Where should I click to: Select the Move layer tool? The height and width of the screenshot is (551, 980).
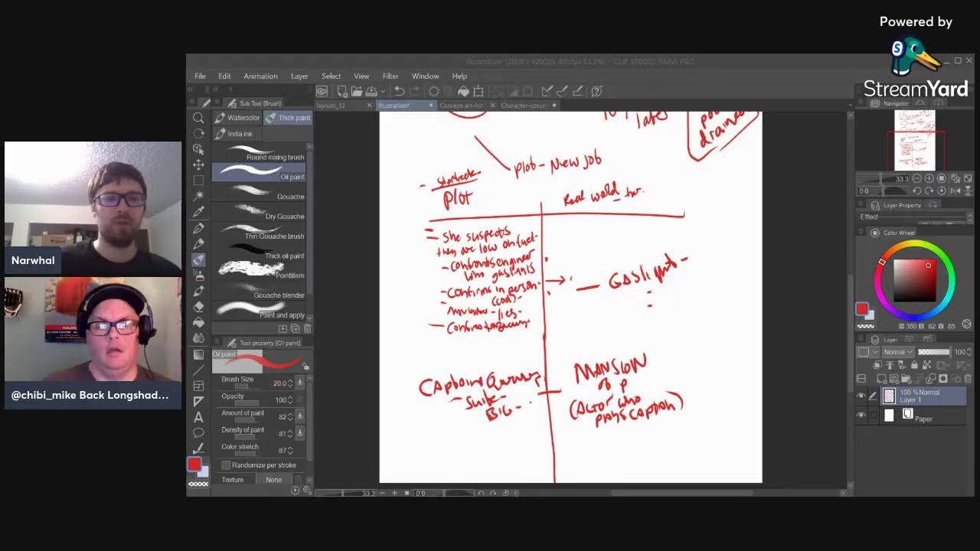(x=198, y=165)
